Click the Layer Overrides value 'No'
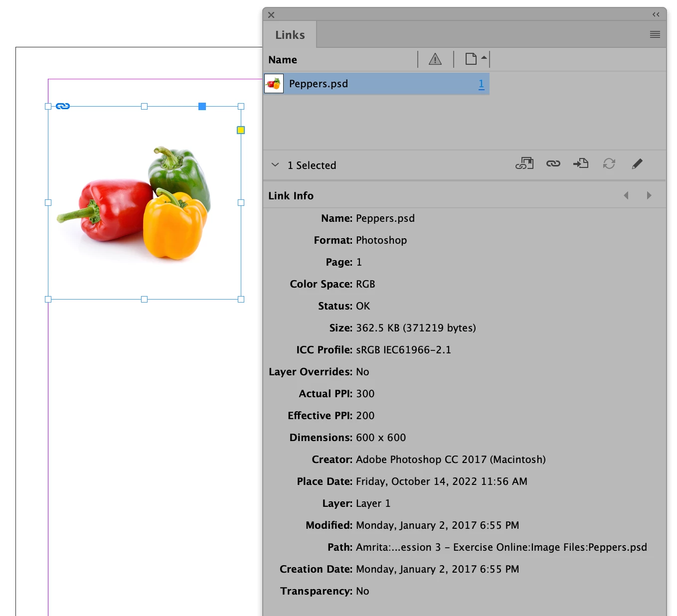Screen dimensions: 677x616 click(362, 372)
